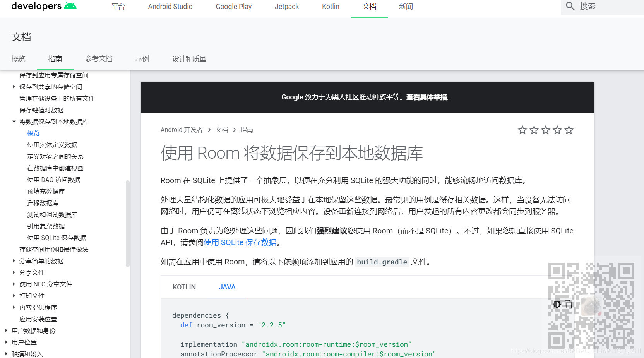Viewport: 644px width, 358px height.
Task: Click the fifth rating star
Action: 569,130
